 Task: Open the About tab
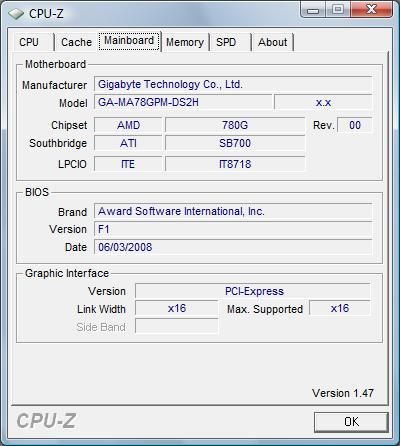272,42
